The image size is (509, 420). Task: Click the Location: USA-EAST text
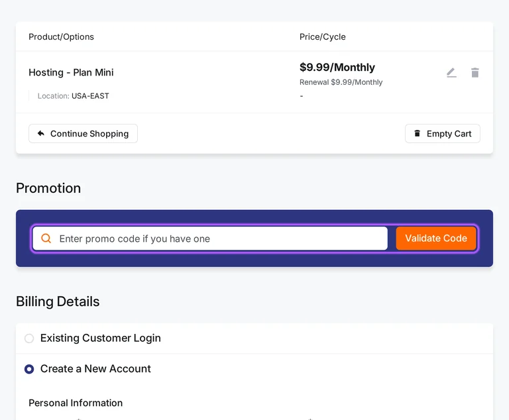coord(73,96)
